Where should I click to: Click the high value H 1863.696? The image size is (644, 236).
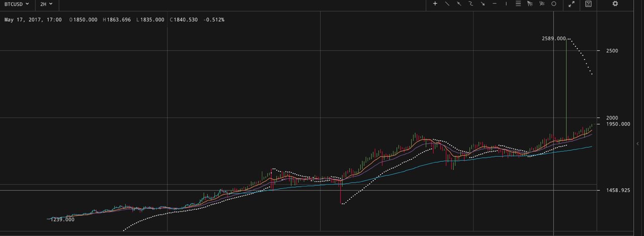pyautogui.click(x=116, y=20)
